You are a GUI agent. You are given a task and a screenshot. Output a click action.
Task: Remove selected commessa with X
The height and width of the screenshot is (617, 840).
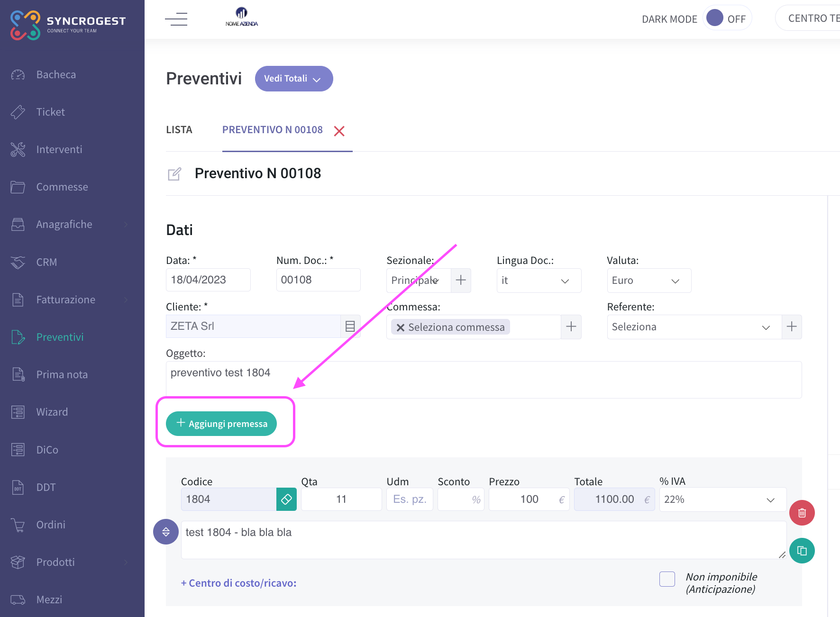click(x=401, y=327)
